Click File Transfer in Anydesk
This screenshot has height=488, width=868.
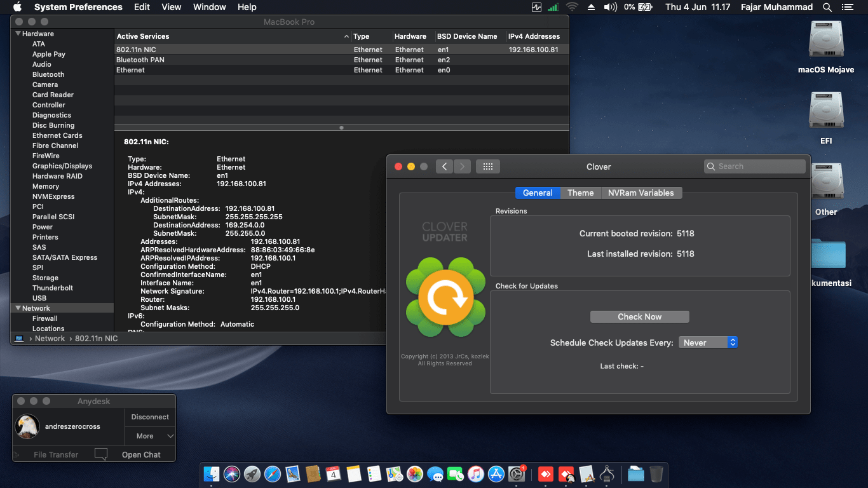coord(56,454)
